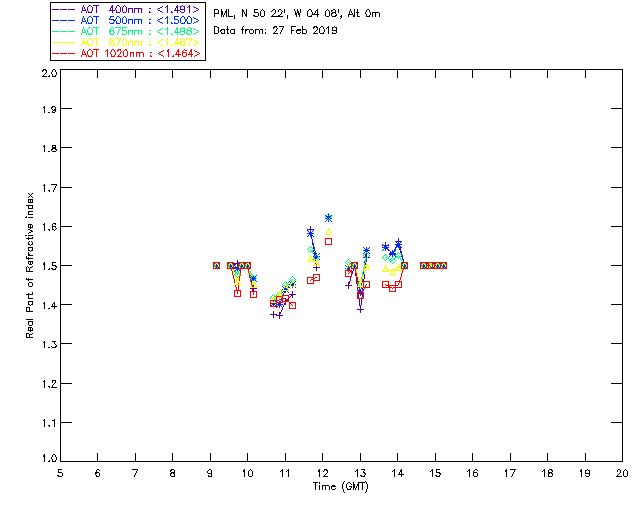
Task: Click the 1.1 y-axis tick label
Action: 49,423
